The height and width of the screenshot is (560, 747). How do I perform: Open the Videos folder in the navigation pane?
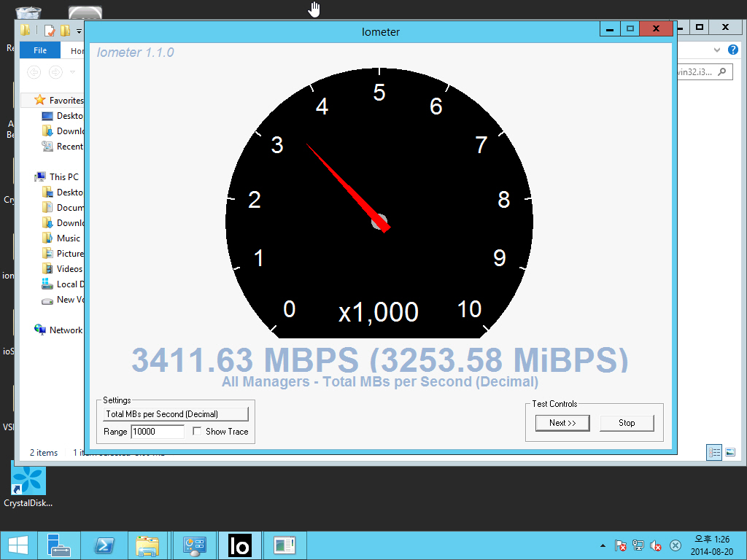point(62,268)
